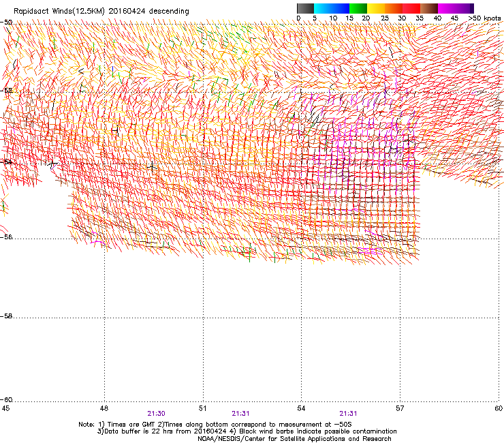The image size is (504, 443).
Task: Click the gray 0-5 knots legend swatch
Action: (305, 8)
